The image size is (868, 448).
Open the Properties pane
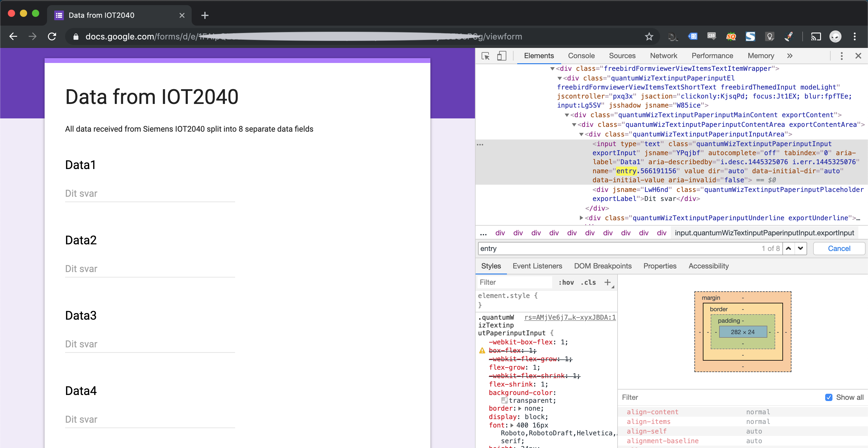pos(660,266)
